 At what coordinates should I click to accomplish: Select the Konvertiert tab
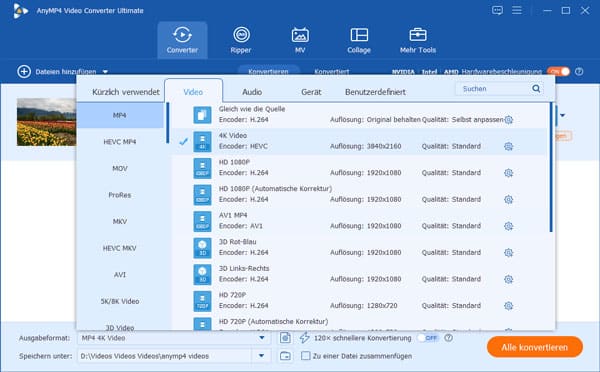[331, 71]
